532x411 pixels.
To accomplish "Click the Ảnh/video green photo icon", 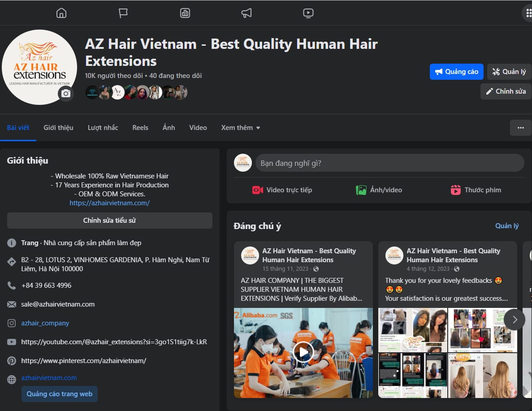I will 361,190.
